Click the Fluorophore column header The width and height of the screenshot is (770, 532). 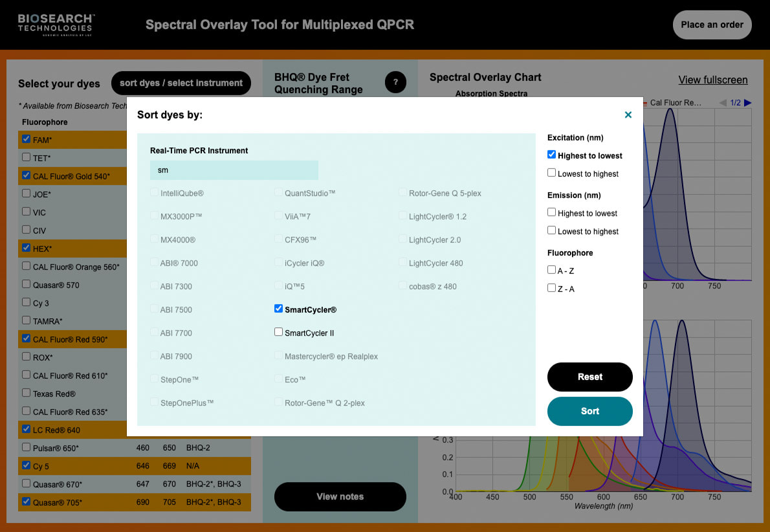coord(45,122)
